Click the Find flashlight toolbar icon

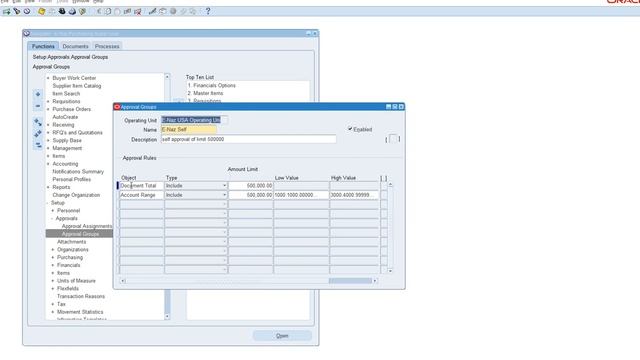click(x=17, y=11)
